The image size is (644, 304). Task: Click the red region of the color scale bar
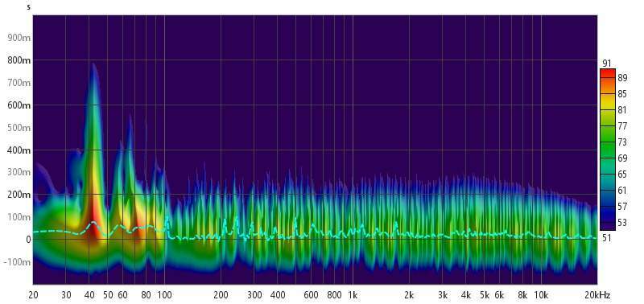tap(607, 76)
